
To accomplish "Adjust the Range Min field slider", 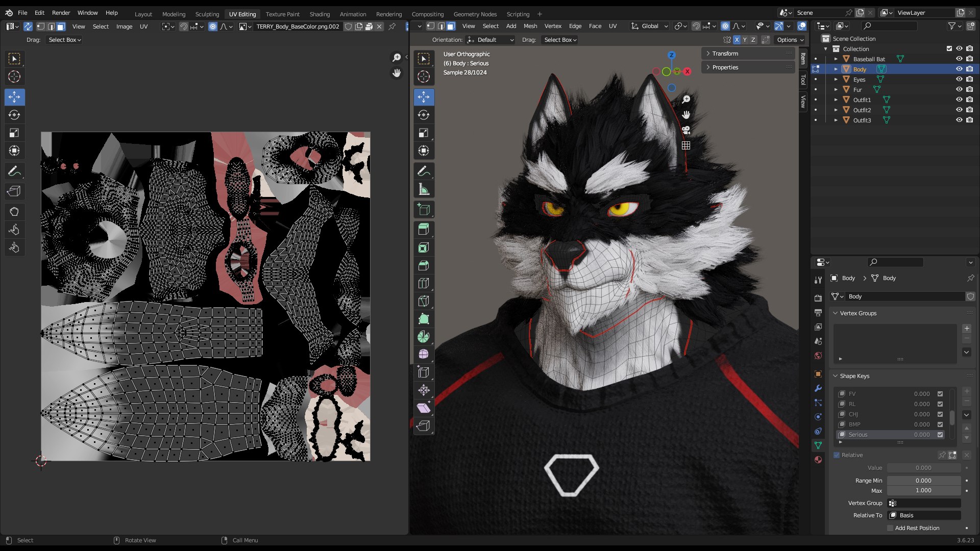I will 924,481.
